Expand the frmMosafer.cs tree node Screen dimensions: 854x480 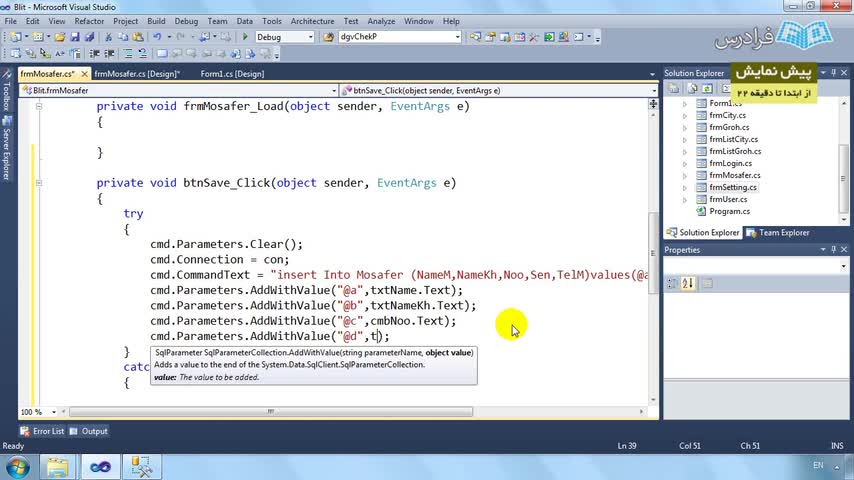(x=685, y=175)
